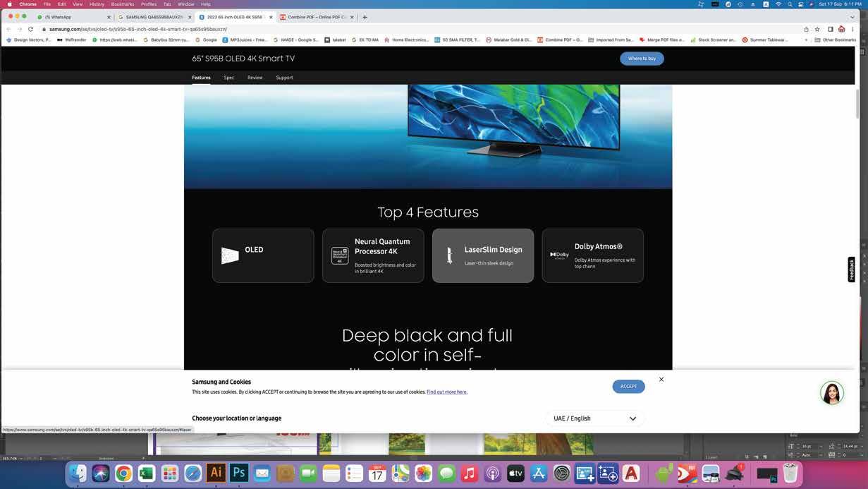This screenshot has height=489, width=868.
Task: Select the Support section tab
Action: [284, 78]
